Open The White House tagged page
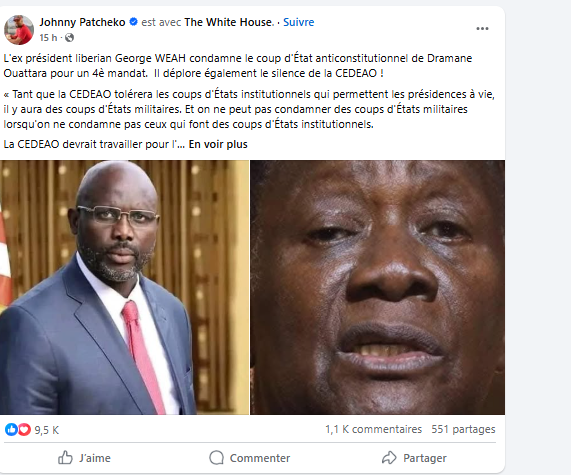The width and height of the screenshot is (571, 475). pyautogui.click(x=229, y=22)
